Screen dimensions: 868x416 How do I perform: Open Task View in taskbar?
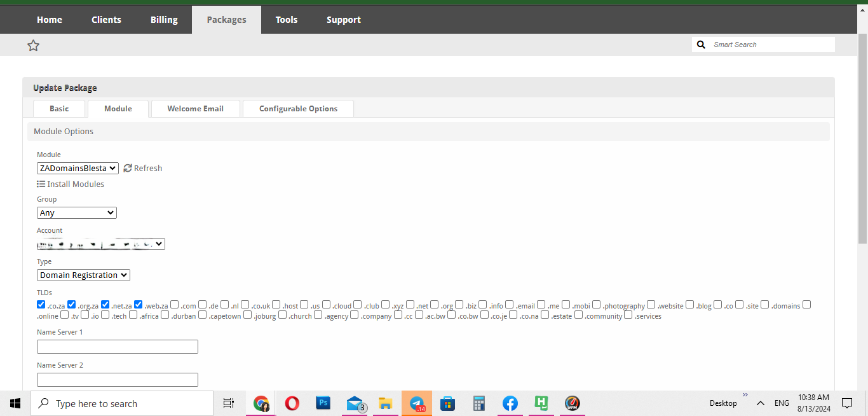(x=229, y=403)
